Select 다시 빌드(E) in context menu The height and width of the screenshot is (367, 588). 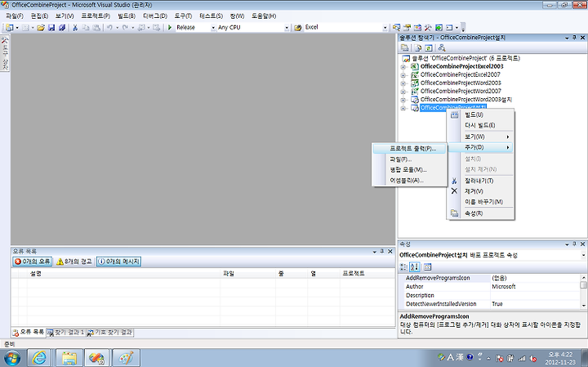(480, 125)
